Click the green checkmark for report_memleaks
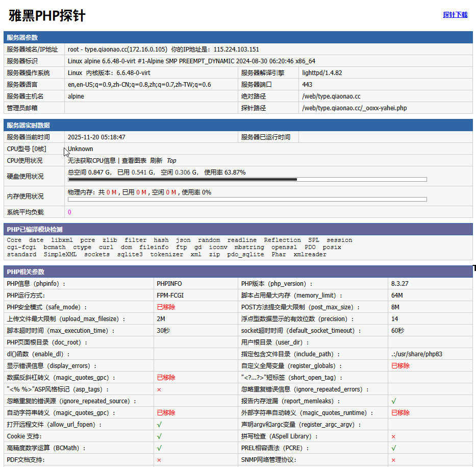Image resolution: width=476 pixels, height=467 pixels. pyautogui.click(x=394, y=401)
